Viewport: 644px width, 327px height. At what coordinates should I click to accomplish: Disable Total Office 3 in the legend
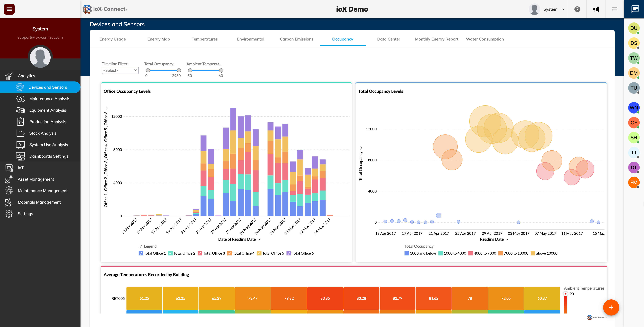tap(200, 253)
